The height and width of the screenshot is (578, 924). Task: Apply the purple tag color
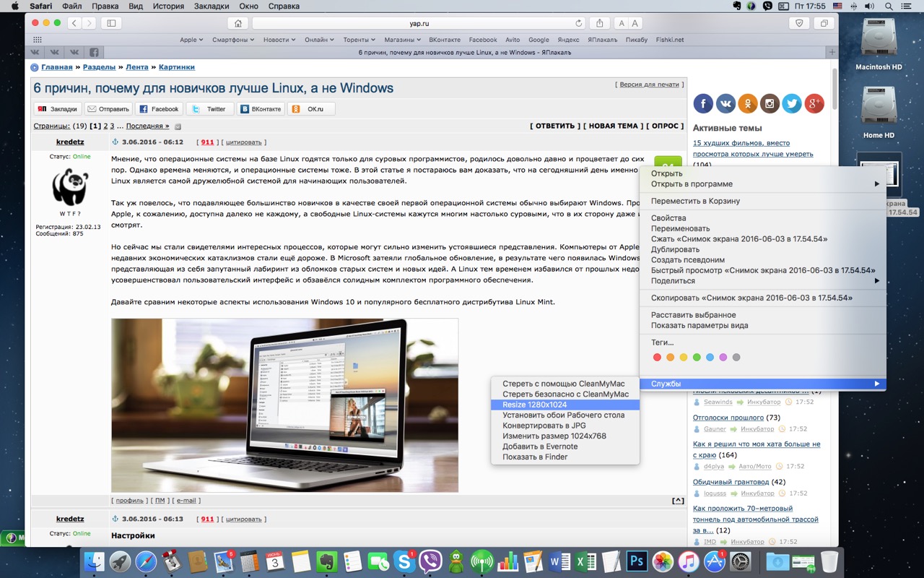point(723,357)
